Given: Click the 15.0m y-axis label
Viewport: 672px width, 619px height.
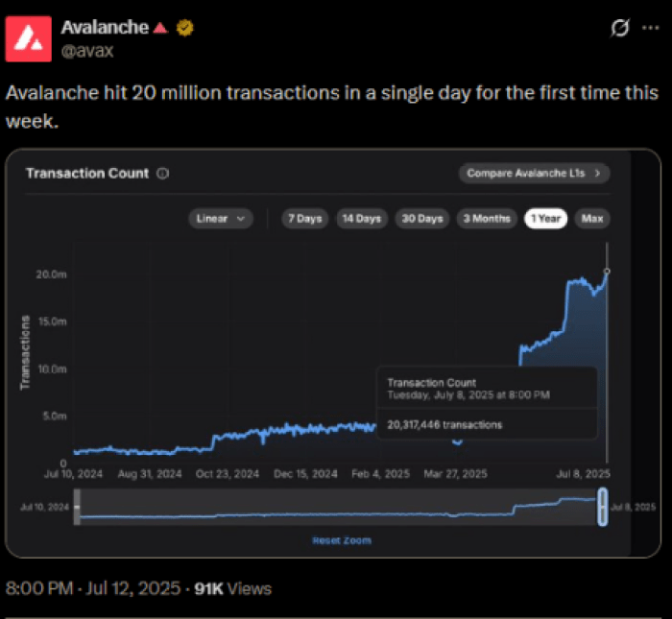Looking at the screenshot, I should point(52,321).
